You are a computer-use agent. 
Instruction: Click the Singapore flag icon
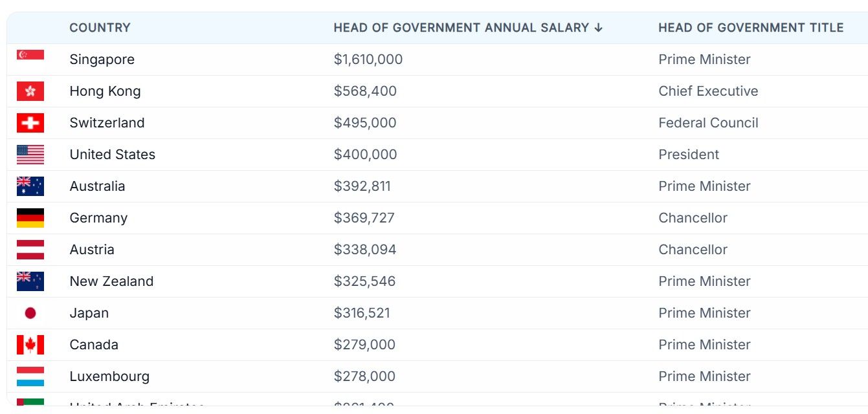click(30, 55)
